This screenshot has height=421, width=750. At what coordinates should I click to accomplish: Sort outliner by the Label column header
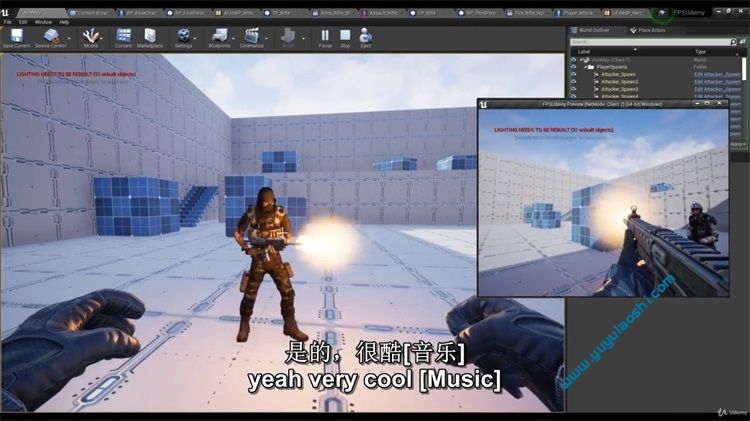[584, 52]
